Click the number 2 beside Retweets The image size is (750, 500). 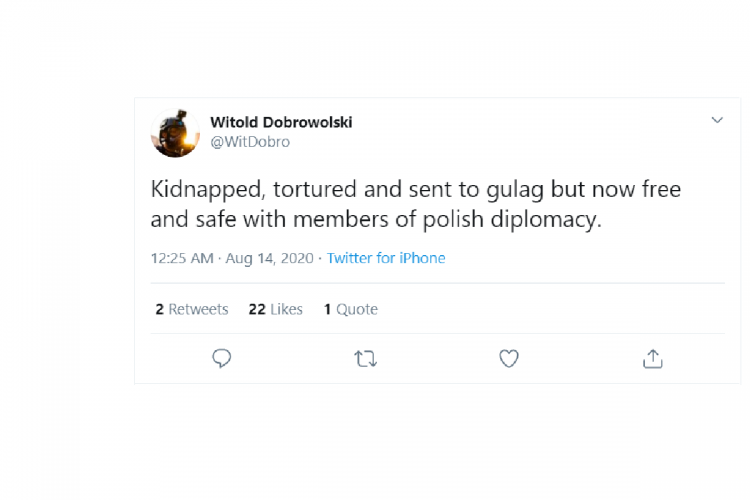pyautogui.click(x=159, y=309)
